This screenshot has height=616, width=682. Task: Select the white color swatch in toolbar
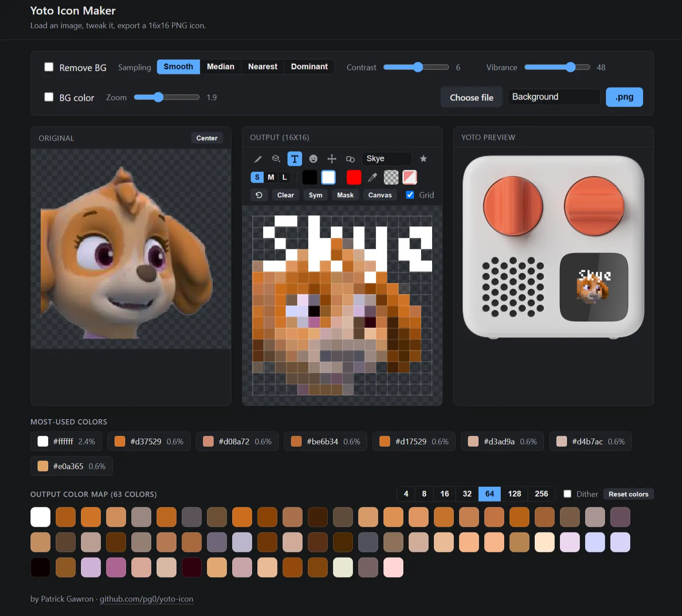pos(328,177)
